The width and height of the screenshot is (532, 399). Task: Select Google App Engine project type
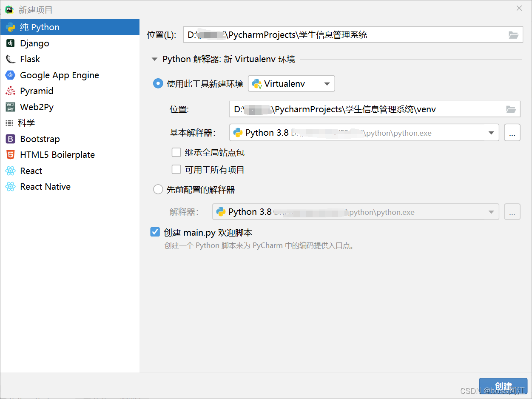click(70, 75)
